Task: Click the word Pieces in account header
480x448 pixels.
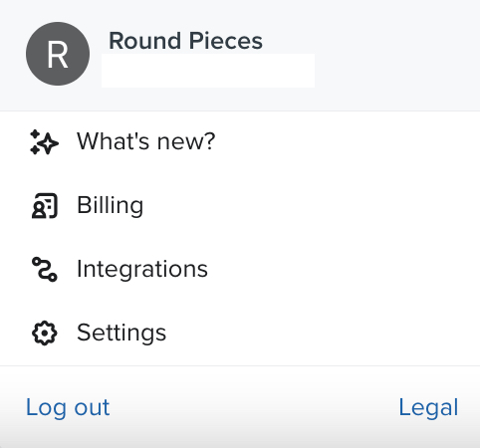Action: [226, 41]
